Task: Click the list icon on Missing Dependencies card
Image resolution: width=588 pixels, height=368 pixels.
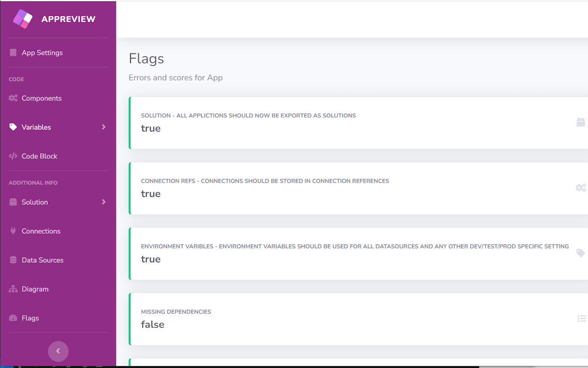Action: (x=582, y=318)
